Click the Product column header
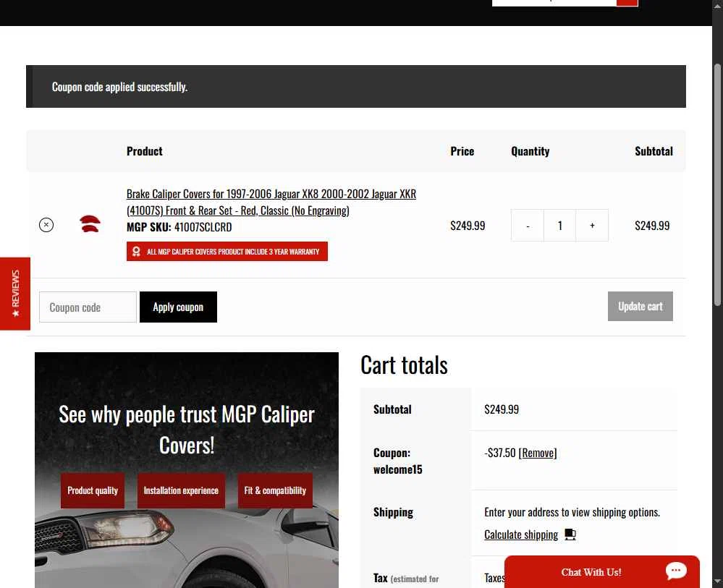Screen dimensions: 723x588 (x=144, y=151)
